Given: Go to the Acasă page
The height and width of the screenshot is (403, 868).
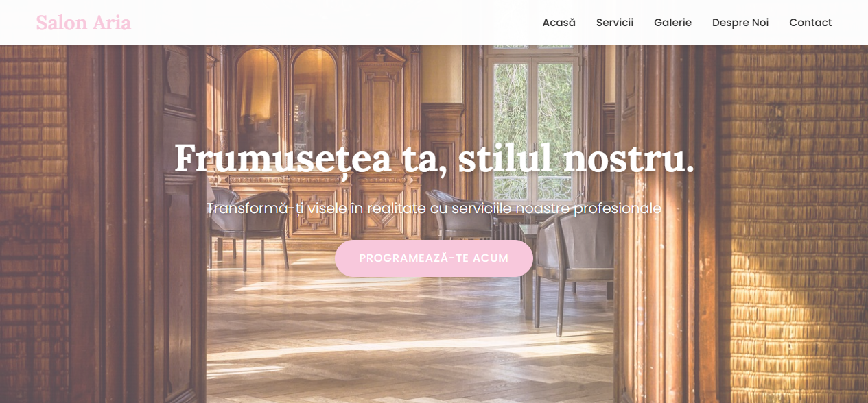Looking at the screenshot, I should coord(559,23).
